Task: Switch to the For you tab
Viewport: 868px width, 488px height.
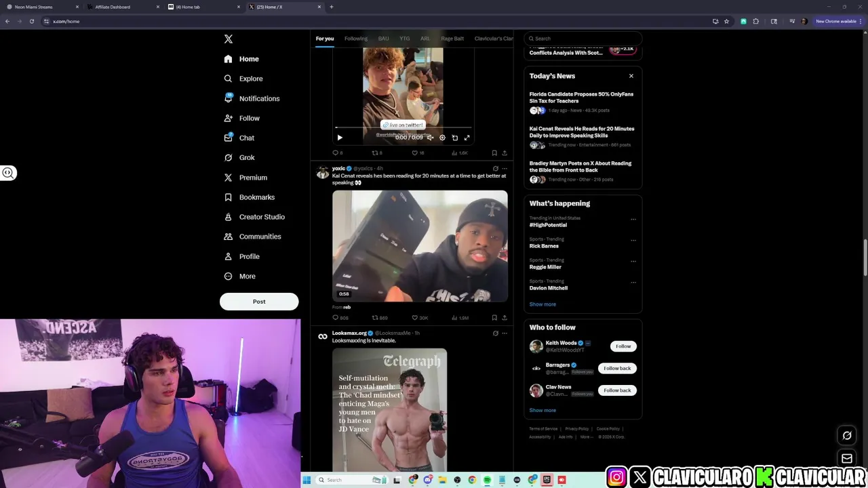Action: pos(325,39)
